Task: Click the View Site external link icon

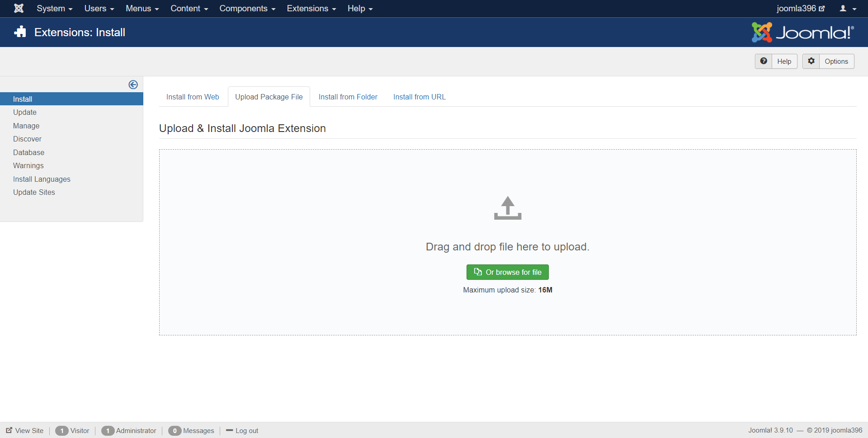Action: pos(9,430)
